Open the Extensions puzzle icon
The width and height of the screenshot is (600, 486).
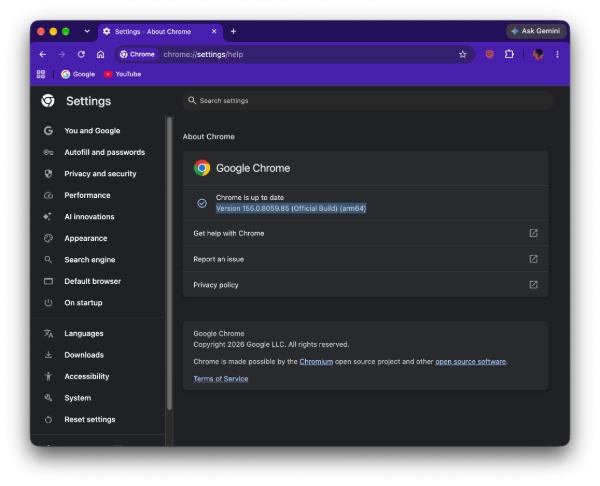pyautogui.click(x=509, y=54)
